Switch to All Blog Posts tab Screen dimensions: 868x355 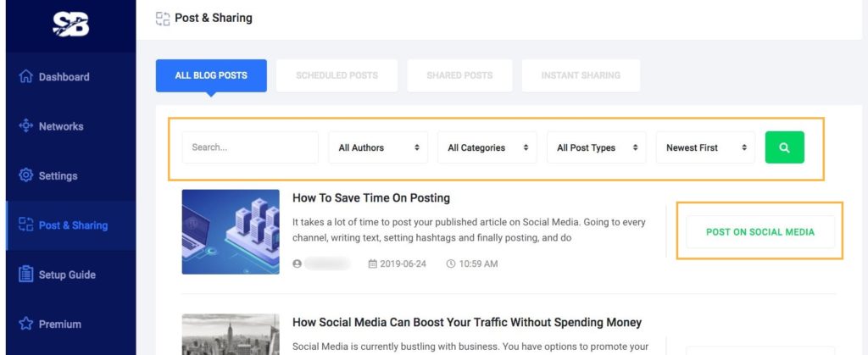[211, 75]
